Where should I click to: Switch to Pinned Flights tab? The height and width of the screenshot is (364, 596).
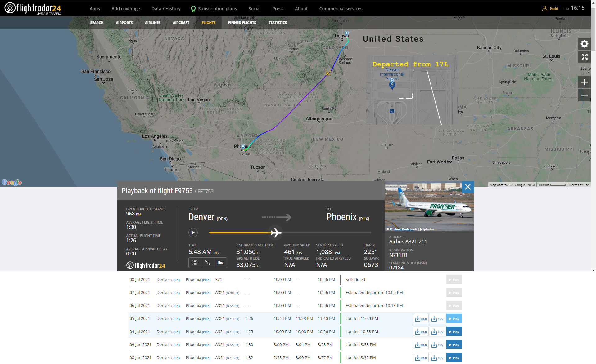click(x=242, y=23)
